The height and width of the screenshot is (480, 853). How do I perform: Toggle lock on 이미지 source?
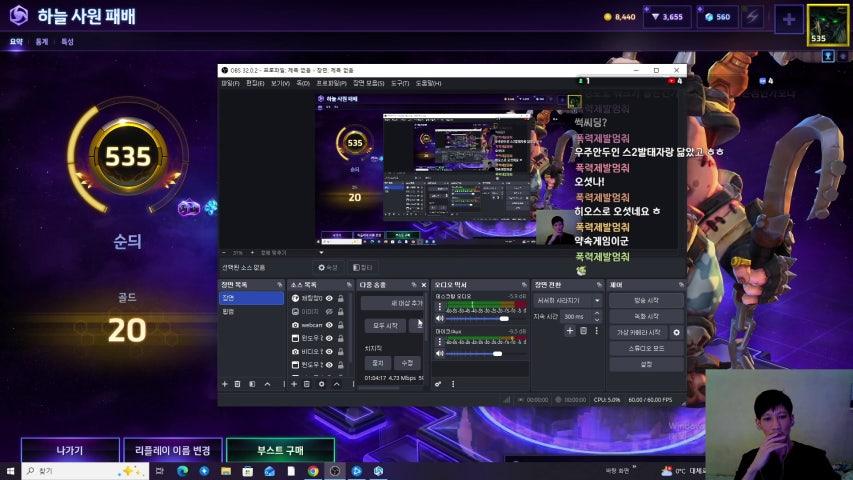[341, 312]
